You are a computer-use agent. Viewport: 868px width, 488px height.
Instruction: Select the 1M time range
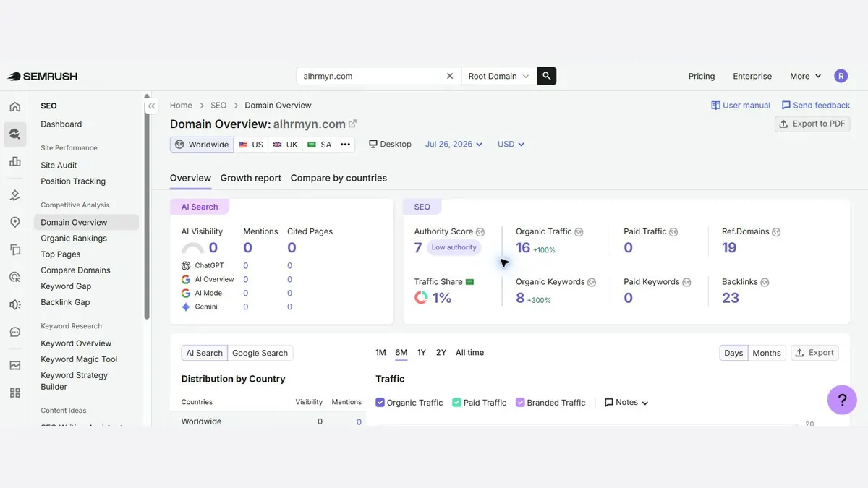tap(380, 353)
